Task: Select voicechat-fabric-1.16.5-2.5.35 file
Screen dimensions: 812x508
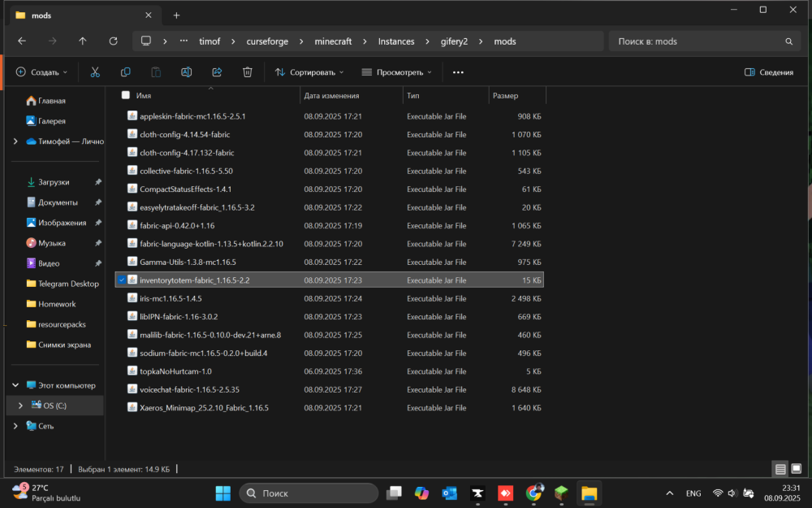Action: [330, 389]
